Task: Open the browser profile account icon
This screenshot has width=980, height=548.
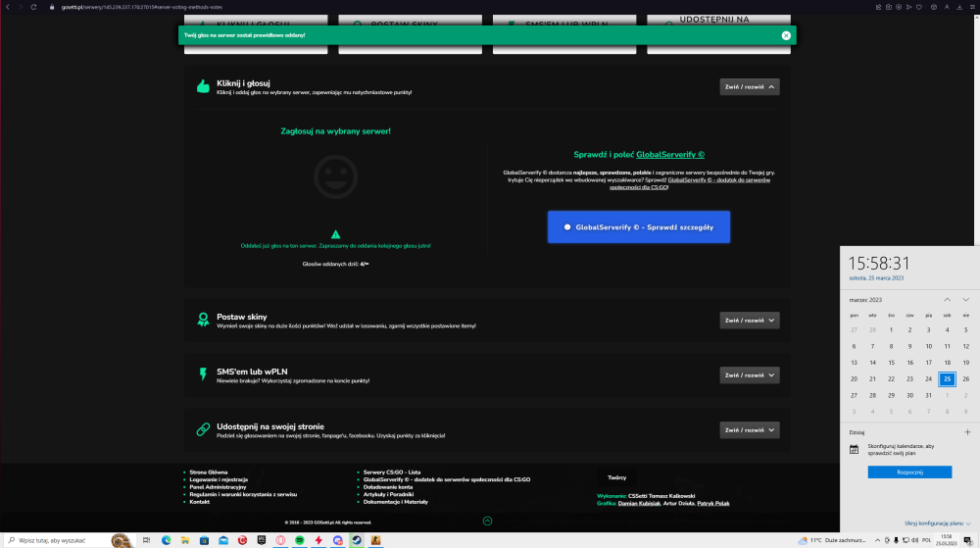Action: pos(947,7)
